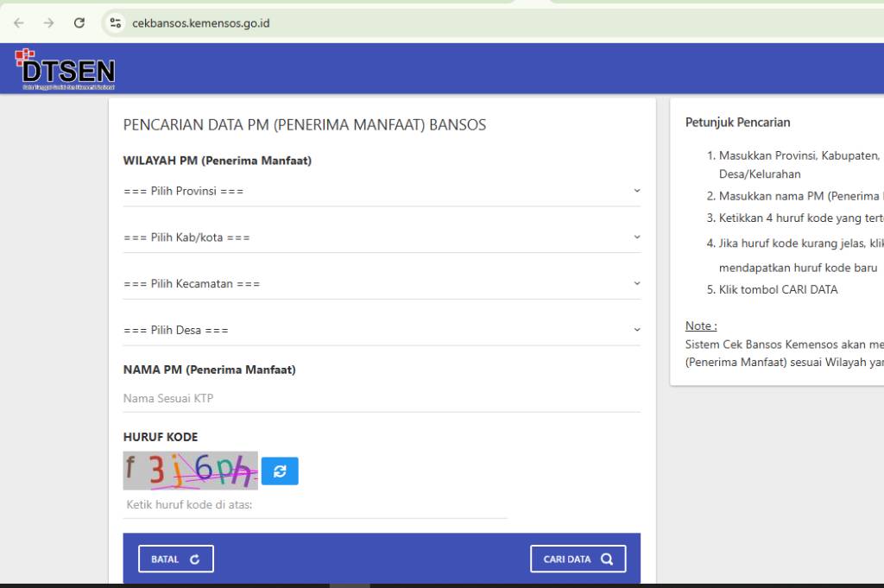This screenshot has width=884, height=588.
Task: Open the Pilih Kab/kota dropdown
Action: coord(382,237)
